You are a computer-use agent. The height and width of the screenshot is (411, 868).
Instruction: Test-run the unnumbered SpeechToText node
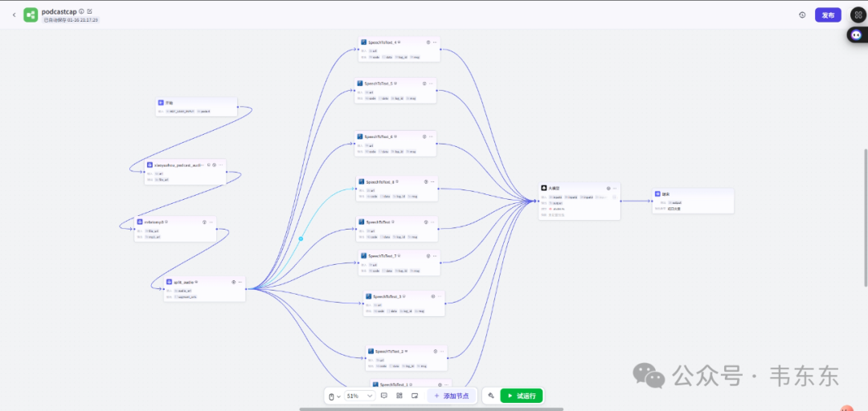426,222
